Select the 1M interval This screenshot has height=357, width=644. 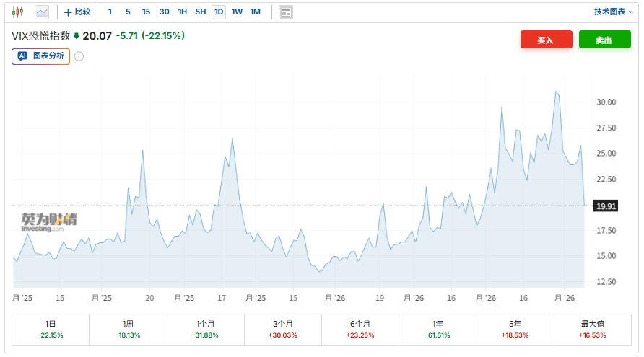[x=256, y=12]
